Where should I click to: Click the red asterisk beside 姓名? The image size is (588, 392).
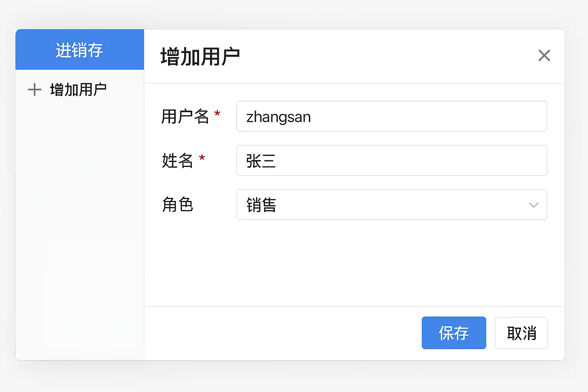tap(202, 157)
